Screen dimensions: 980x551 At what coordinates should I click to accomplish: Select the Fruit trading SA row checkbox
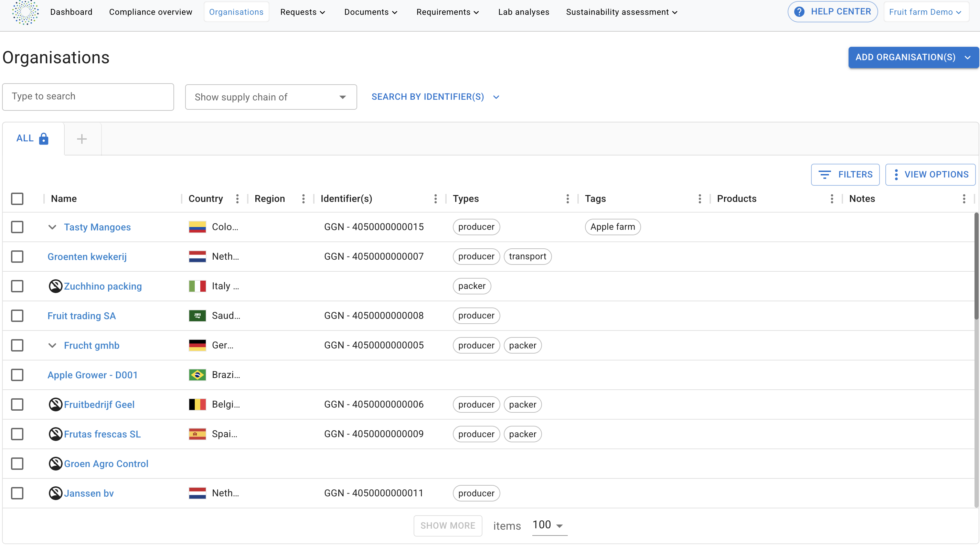coord(17,316)
